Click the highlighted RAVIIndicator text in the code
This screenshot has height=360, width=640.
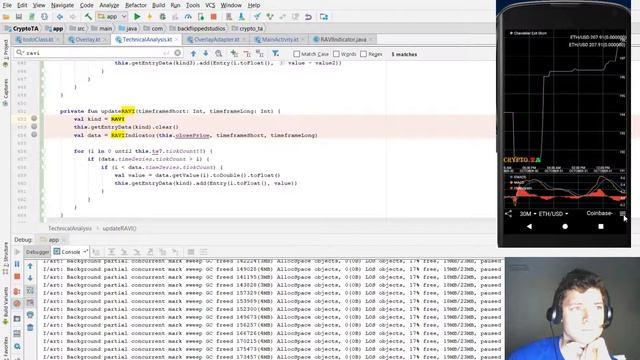[x=133, y=135]
